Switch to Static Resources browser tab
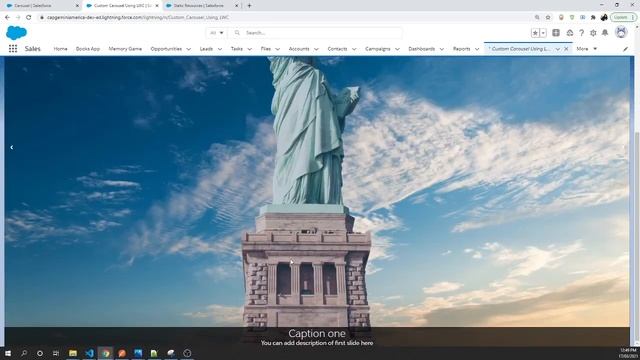 [x=203, y=6]
